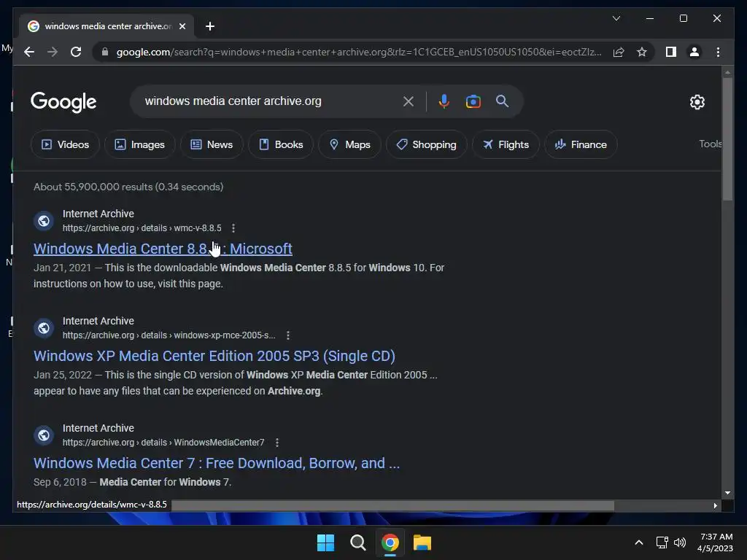Switch to Shopping results
747x560 pixels.
(x=426, y=144)
